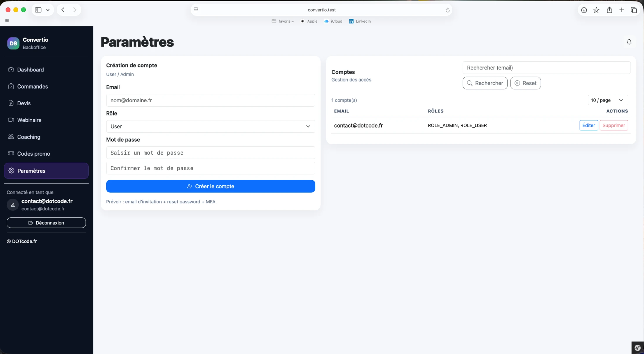Focus the Email input nom@domaine.fr

point(210,100)
